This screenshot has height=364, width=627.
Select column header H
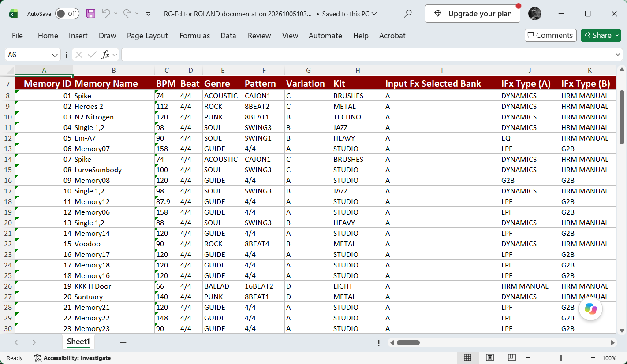pos(358,71)
